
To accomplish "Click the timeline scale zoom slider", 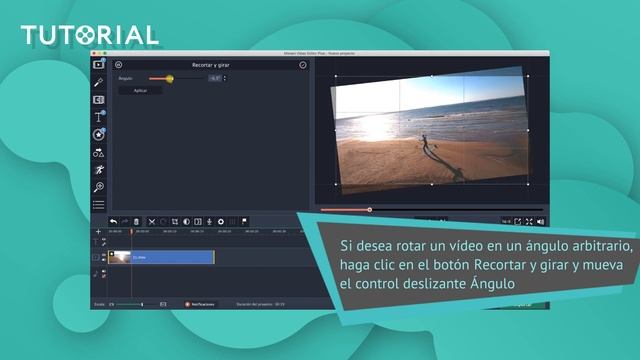I will click(x=136, y=304).
